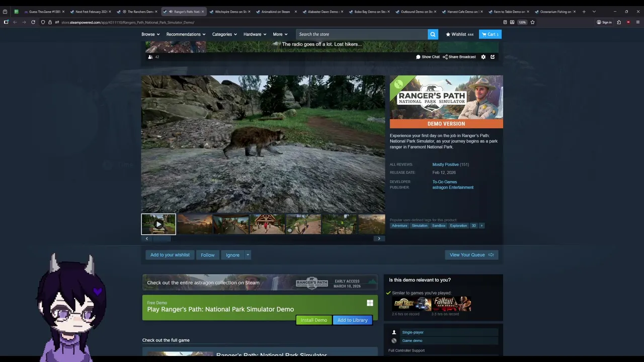The height and width of the screenshot is (362, 644).
Task: Play the trailer video thumbnail
Action: [158, 224]
